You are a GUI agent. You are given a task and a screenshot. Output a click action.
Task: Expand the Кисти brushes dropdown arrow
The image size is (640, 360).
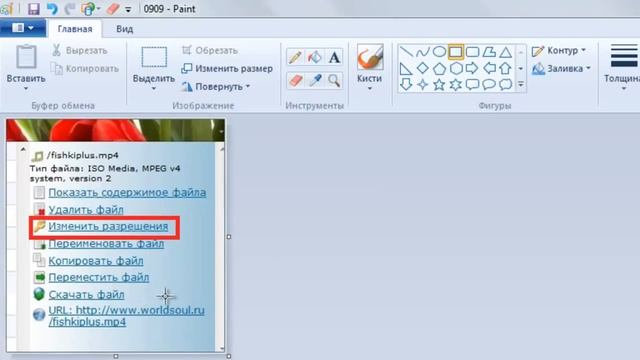(x=370, y=88)
